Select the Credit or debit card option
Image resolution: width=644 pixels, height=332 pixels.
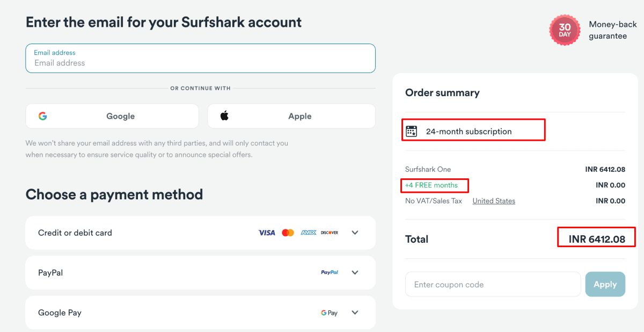tap(75, 233)
